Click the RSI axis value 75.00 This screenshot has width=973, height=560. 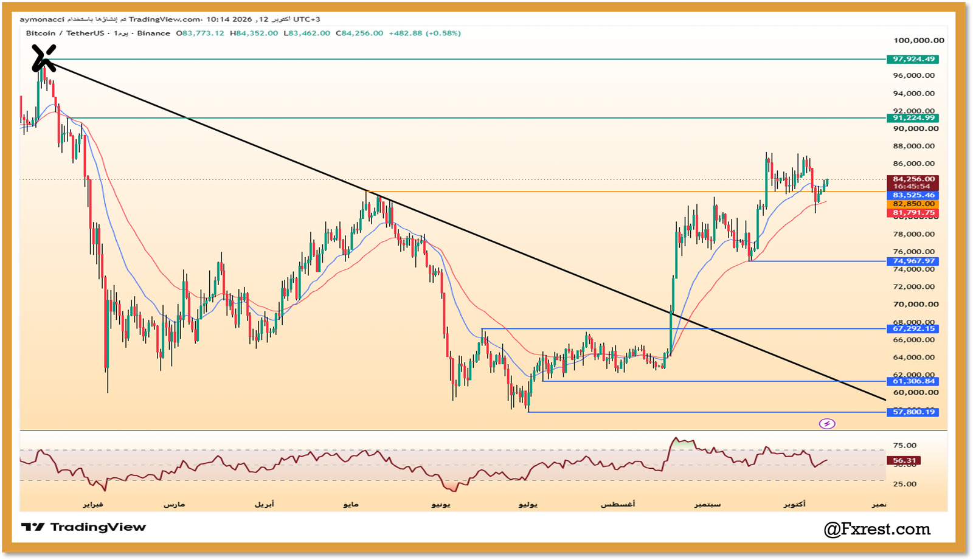[x=904, y=446]
